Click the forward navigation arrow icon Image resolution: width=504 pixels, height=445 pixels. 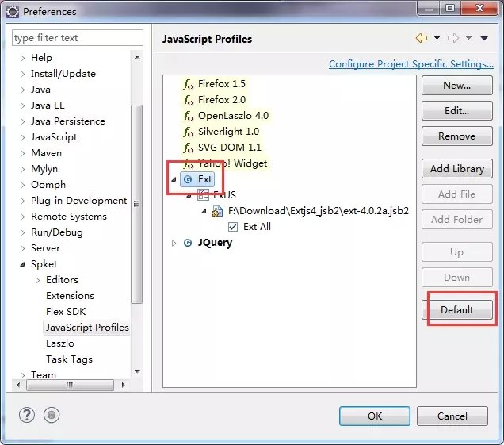(x=453, y=38)
